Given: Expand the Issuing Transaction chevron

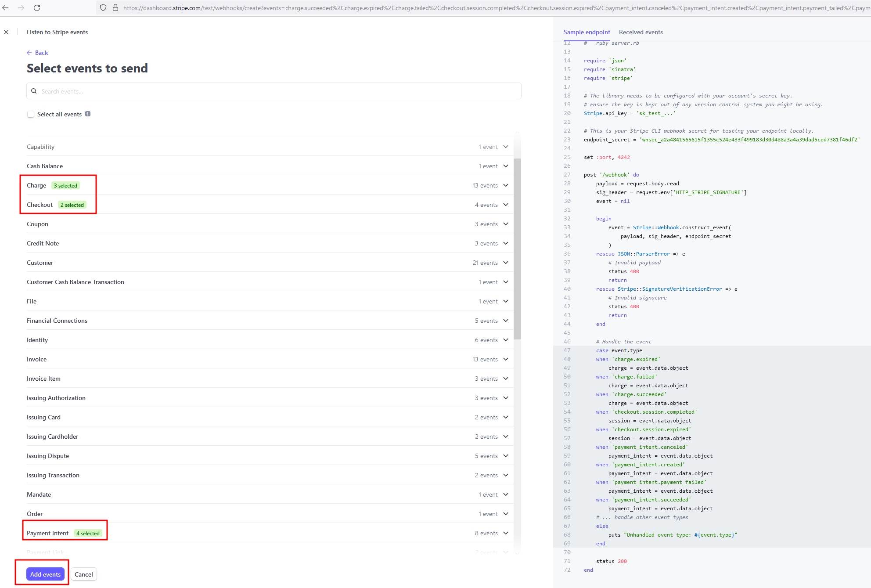Looking at the screenshot, I should pyautogui.click(x=506, y=475).
